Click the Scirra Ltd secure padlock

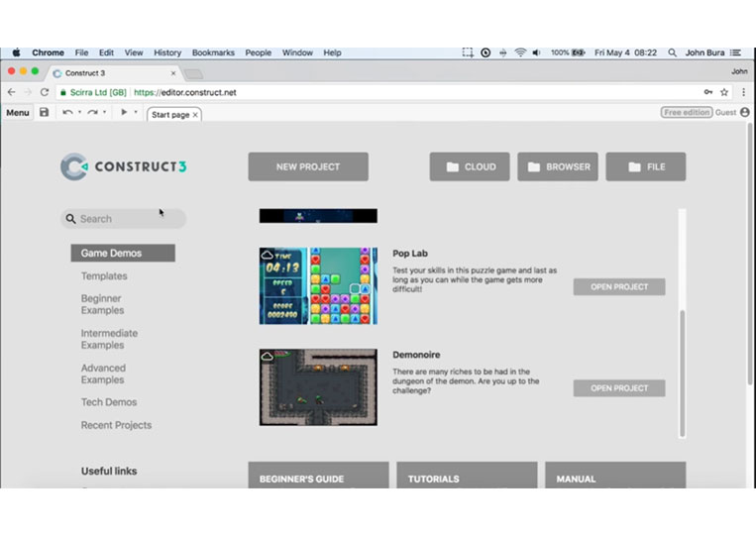click(63, 92)
